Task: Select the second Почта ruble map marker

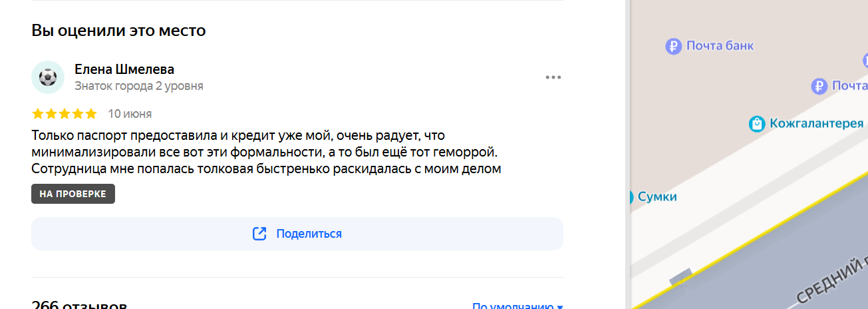Action: click(x=819, y=86)
